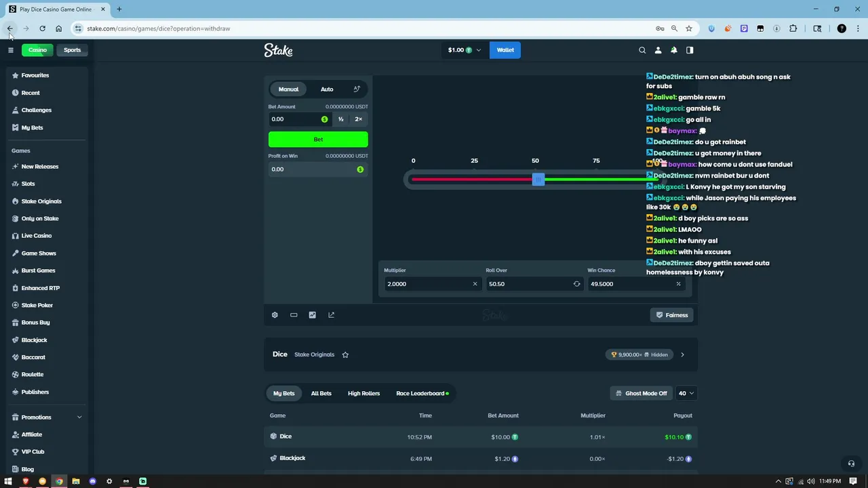Open the hamburger menu beside Casino
The height and width of the screenshot is (488, 868).
(x=10, y=50)
